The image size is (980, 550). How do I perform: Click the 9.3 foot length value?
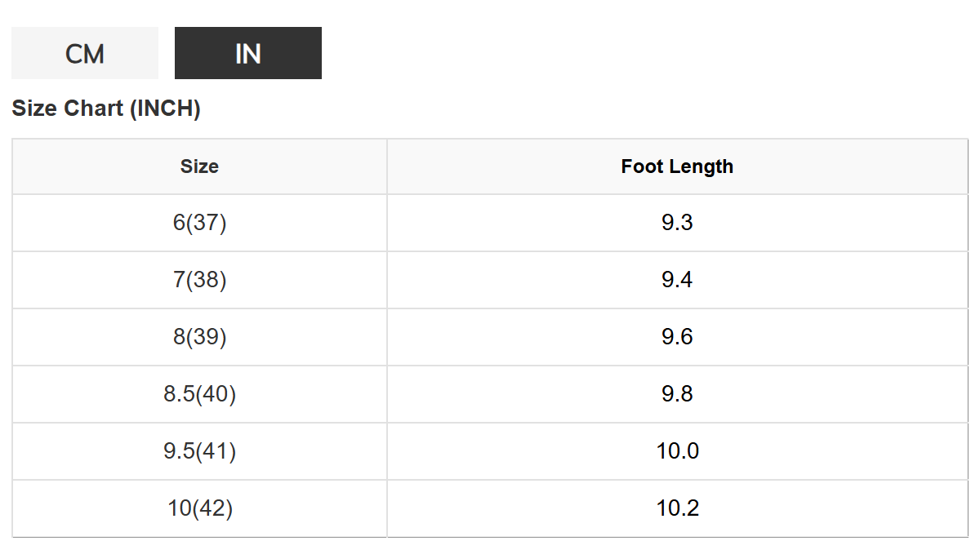point(677,223)
